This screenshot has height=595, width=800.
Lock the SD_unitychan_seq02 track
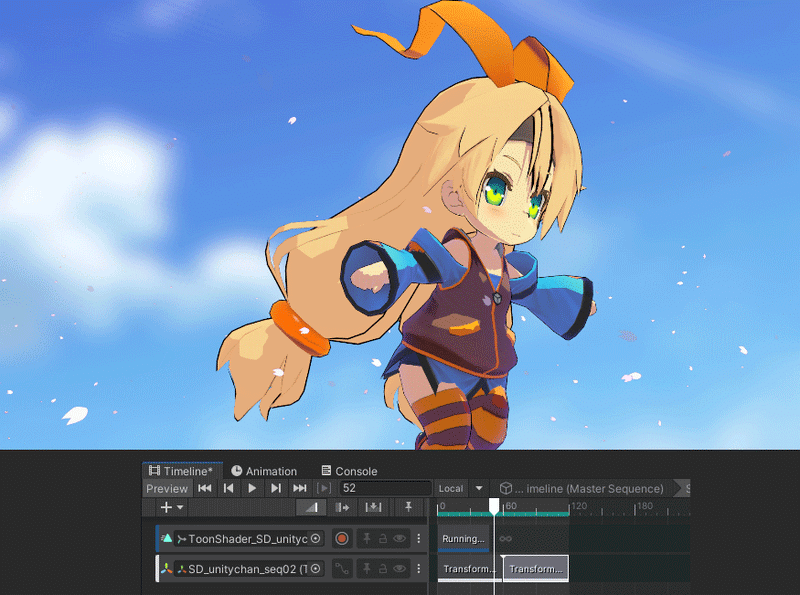click(383, 568)
